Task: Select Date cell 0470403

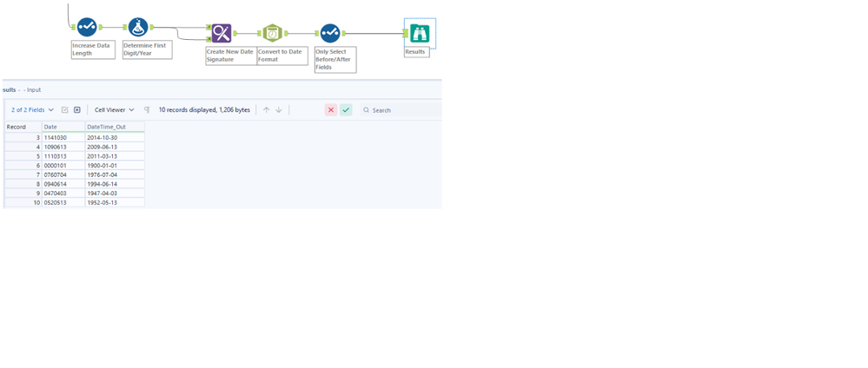Action: pos(63,194)
